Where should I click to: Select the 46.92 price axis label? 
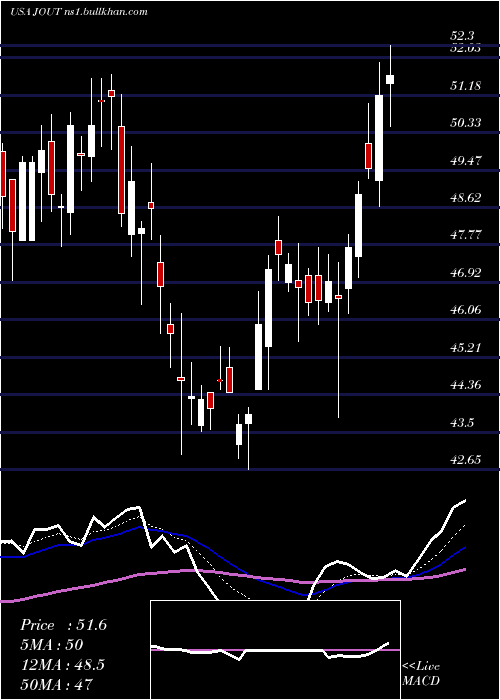point(466,272)
